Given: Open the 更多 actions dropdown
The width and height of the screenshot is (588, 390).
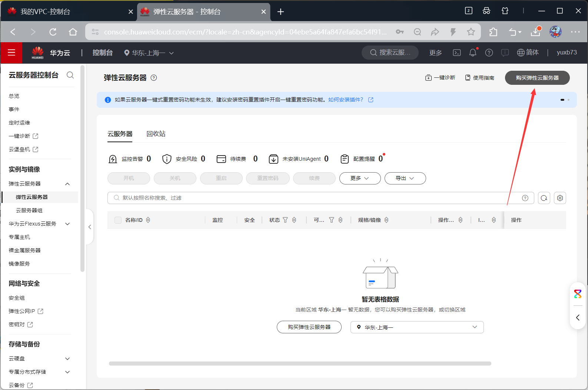Looking at the screenshot, I should pyautogui.click(x=360, y=178).
